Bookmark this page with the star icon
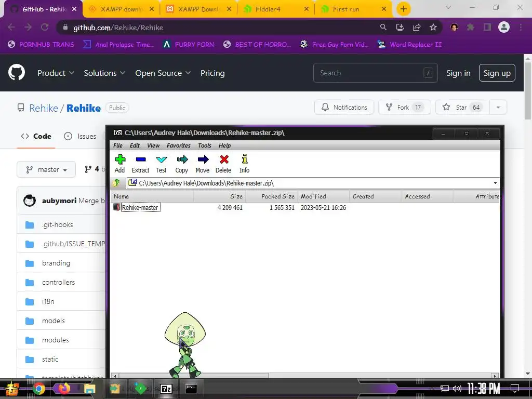The width and height of the screenshot is (532, 399). (433, 27)
